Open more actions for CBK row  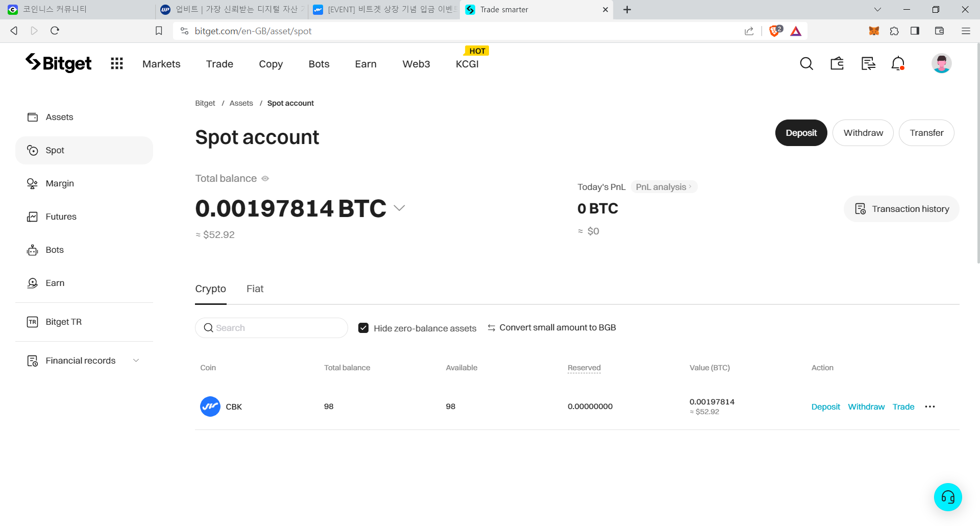tap(929, 407)
